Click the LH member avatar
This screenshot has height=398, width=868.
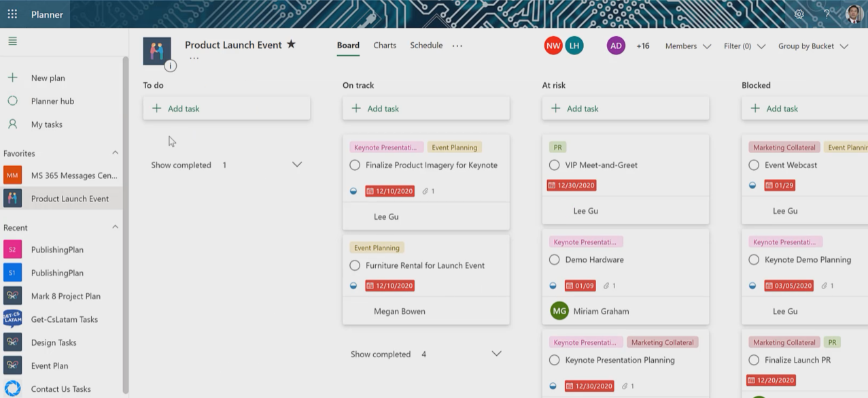574,46
